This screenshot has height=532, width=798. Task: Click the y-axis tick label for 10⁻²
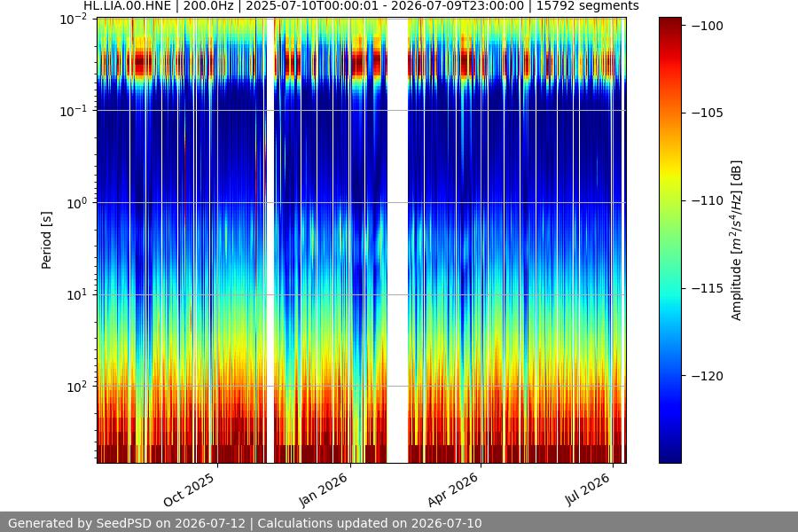74,20
